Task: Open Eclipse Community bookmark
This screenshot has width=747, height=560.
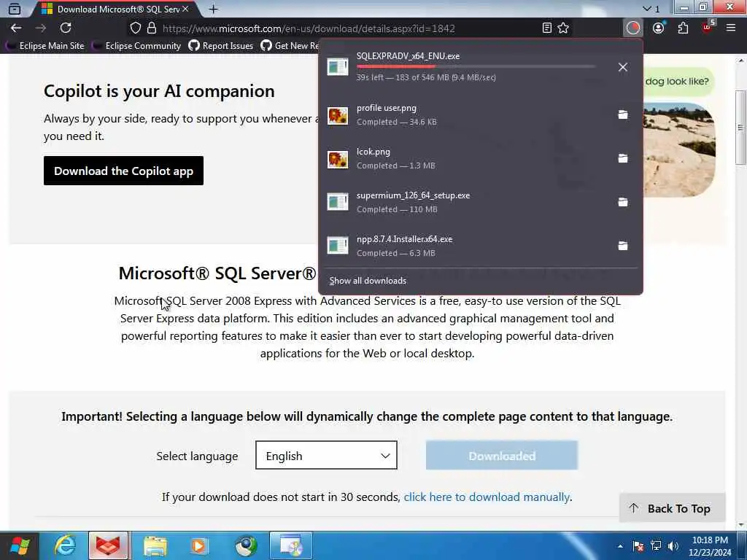Action: click(138, 46)
